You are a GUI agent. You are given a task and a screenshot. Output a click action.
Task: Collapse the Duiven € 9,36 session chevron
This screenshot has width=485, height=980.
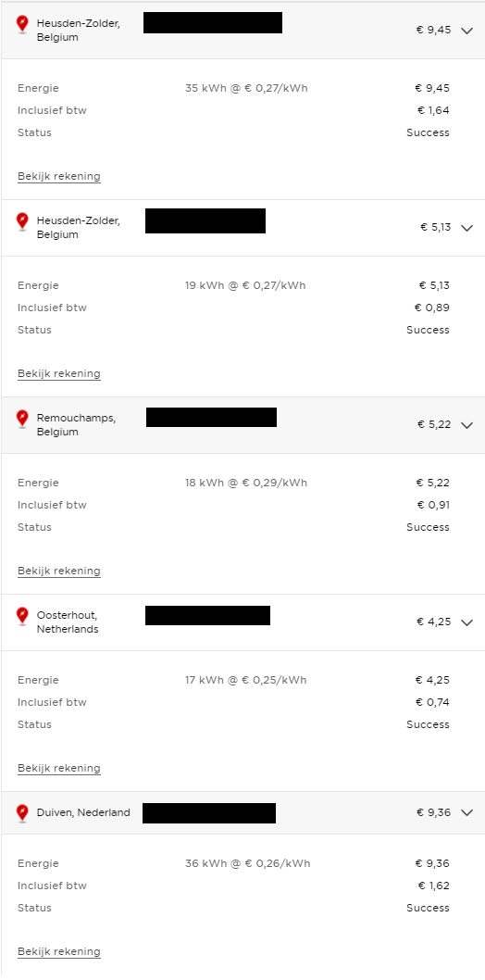click(466, 813)
